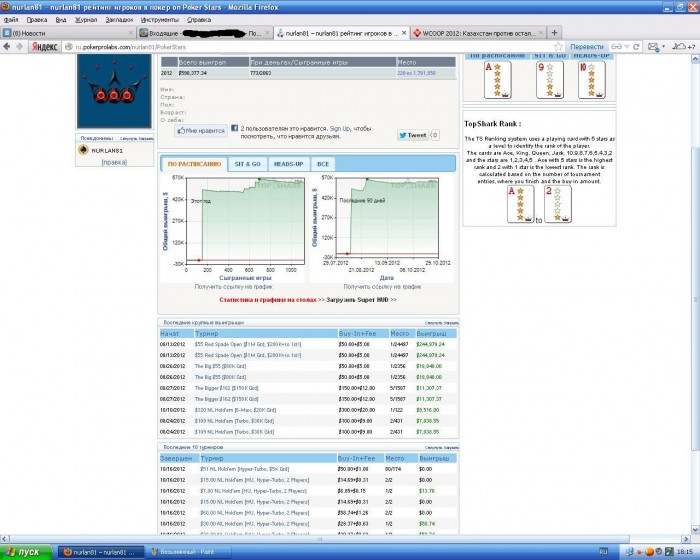Close the nurlan81 рейтинг игроков tab
The width and height of the screenshot is (700, 560).
(x=404, y=33)
